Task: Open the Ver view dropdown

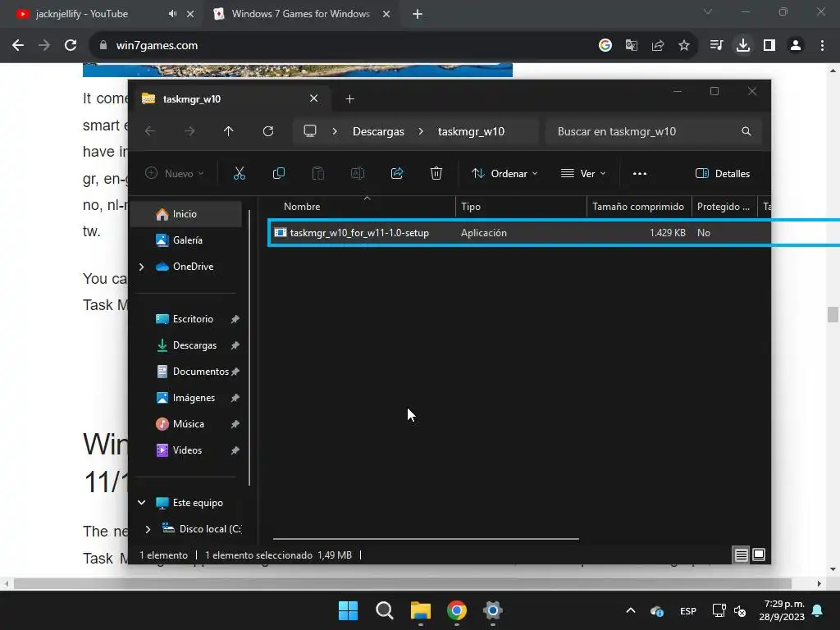Action: (583, 174)
